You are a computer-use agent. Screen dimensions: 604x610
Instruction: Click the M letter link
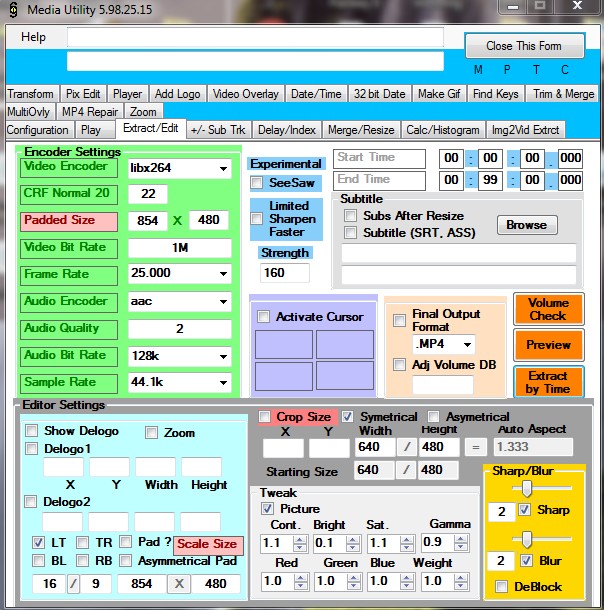tap(478, 70)
